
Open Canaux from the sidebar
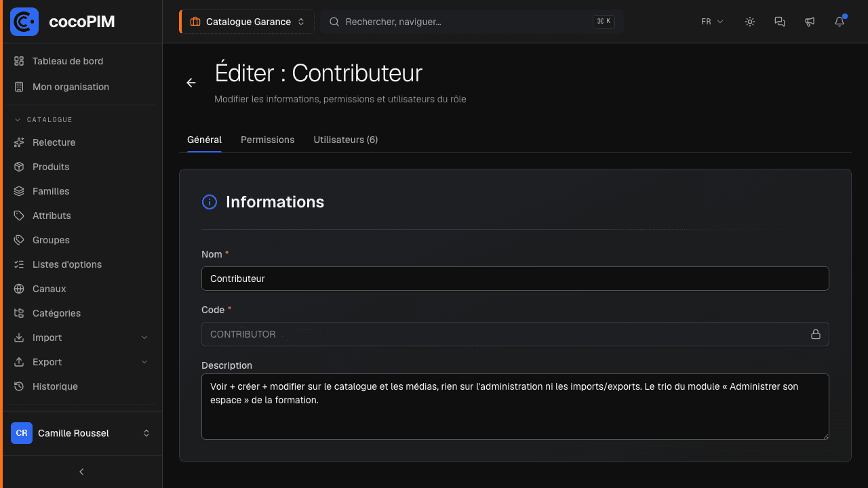pos(81,289)
